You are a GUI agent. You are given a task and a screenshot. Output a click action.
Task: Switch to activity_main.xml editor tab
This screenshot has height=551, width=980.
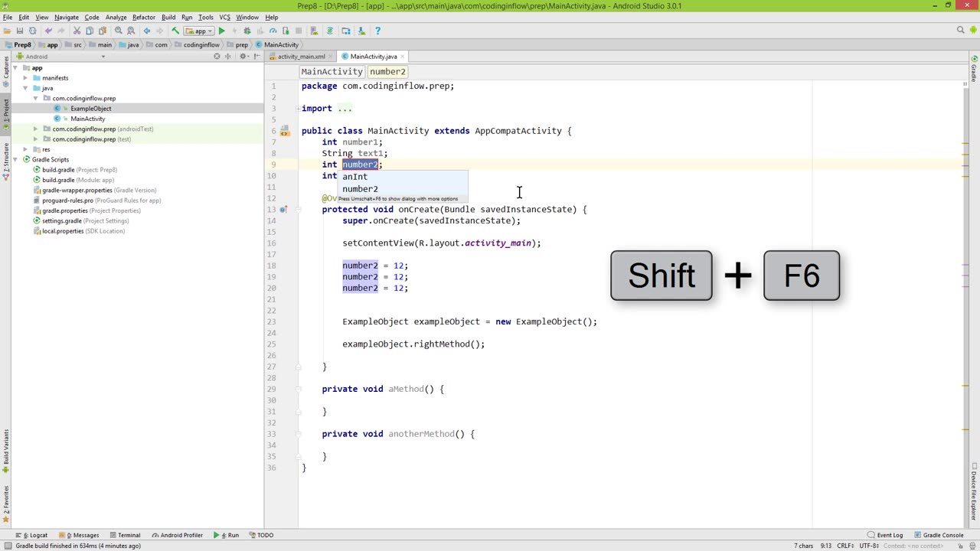point(301,57)
